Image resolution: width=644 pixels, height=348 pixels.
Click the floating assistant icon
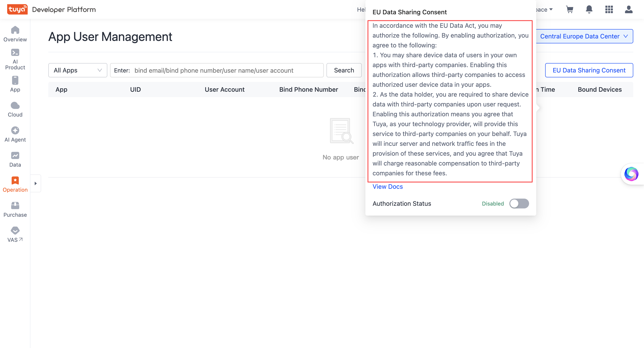pos(631,174)
